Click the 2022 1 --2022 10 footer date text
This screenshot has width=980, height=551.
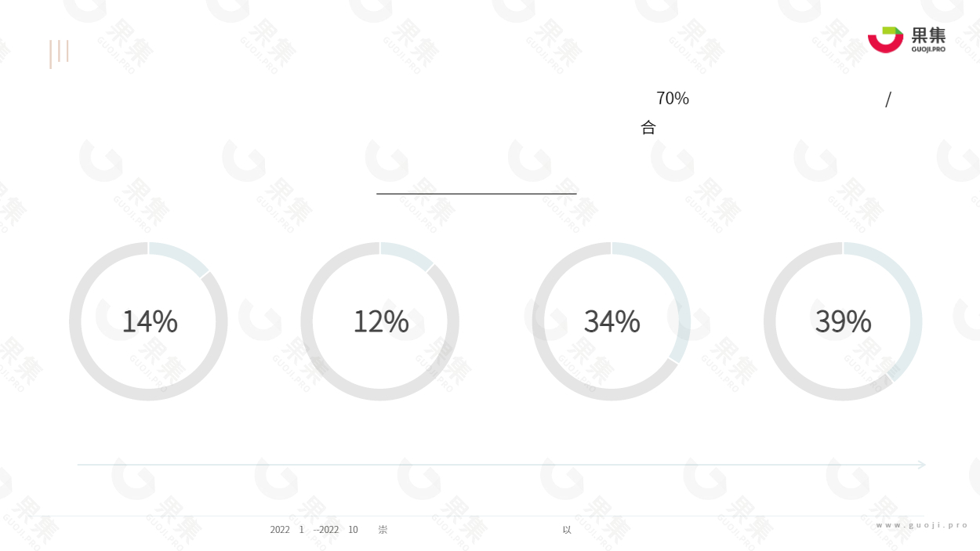coord(314,530)
